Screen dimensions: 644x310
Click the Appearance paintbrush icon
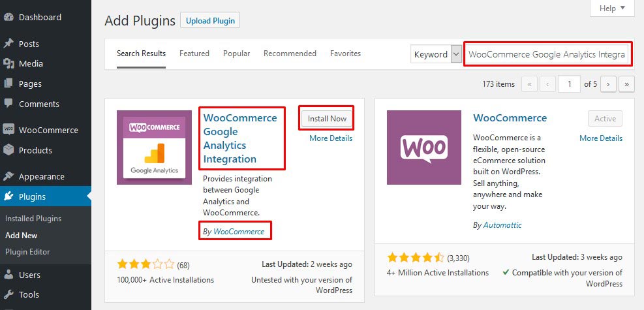tap(8, 177)
